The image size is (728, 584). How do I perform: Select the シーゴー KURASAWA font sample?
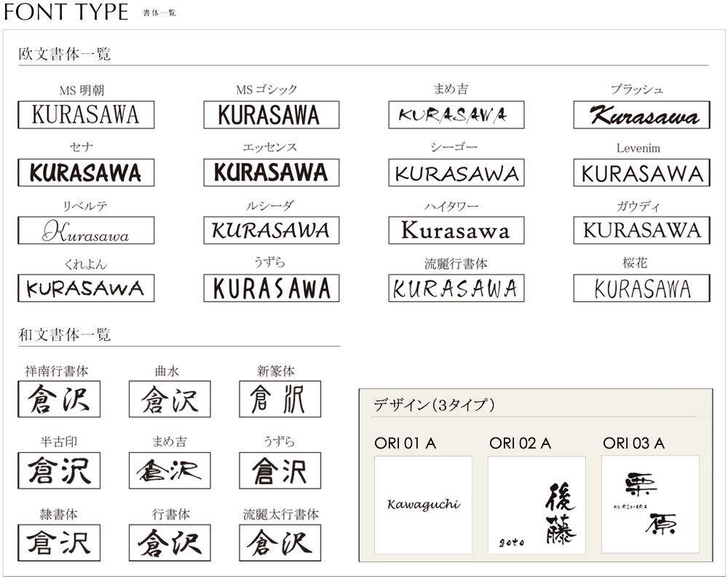click(456, 173)
